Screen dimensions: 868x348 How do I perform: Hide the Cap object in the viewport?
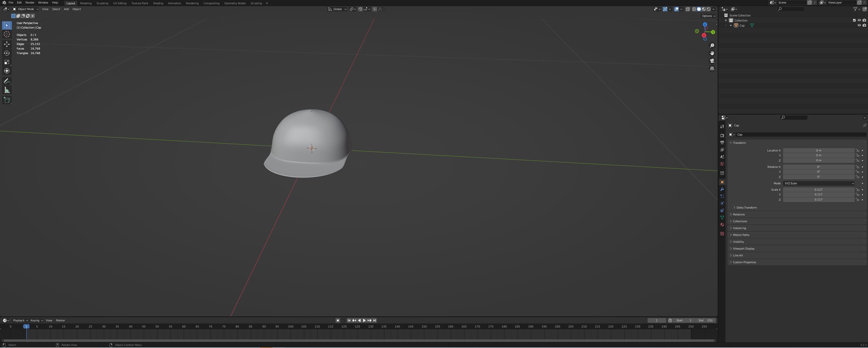click(x=859, y=25)
